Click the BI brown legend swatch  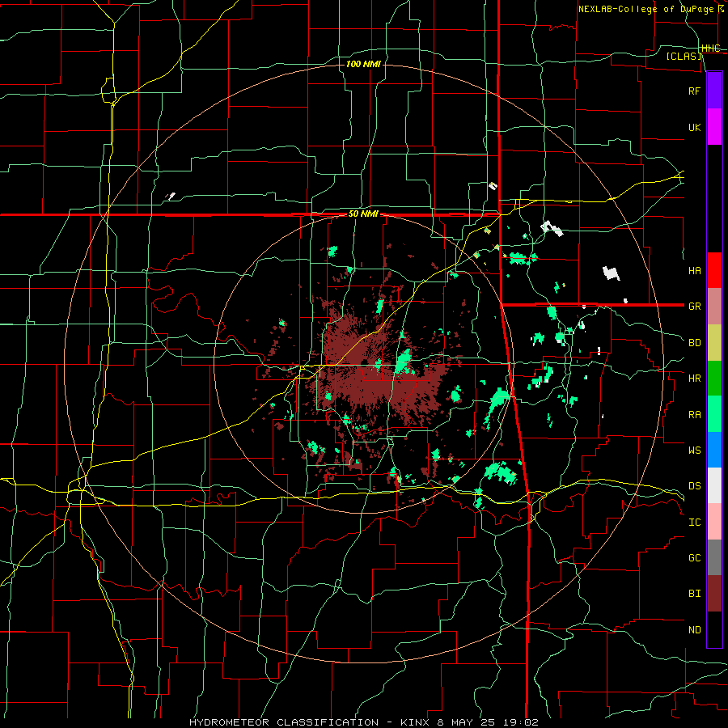coord(714,594)
